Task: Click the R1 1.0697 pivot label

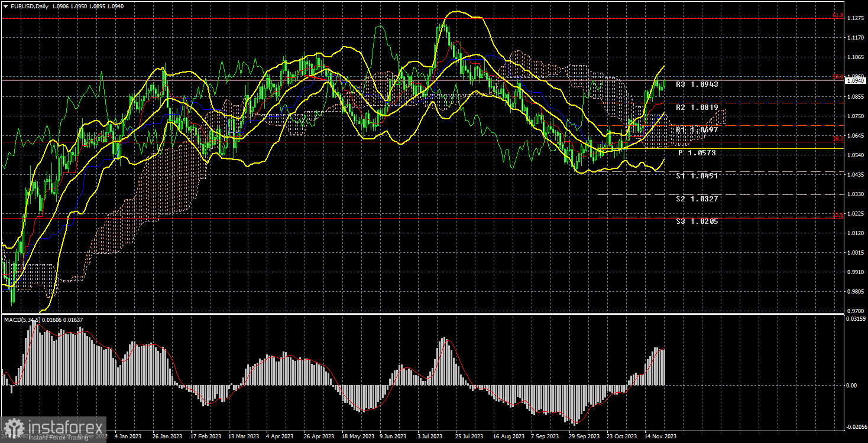Action: click(697, 130)
